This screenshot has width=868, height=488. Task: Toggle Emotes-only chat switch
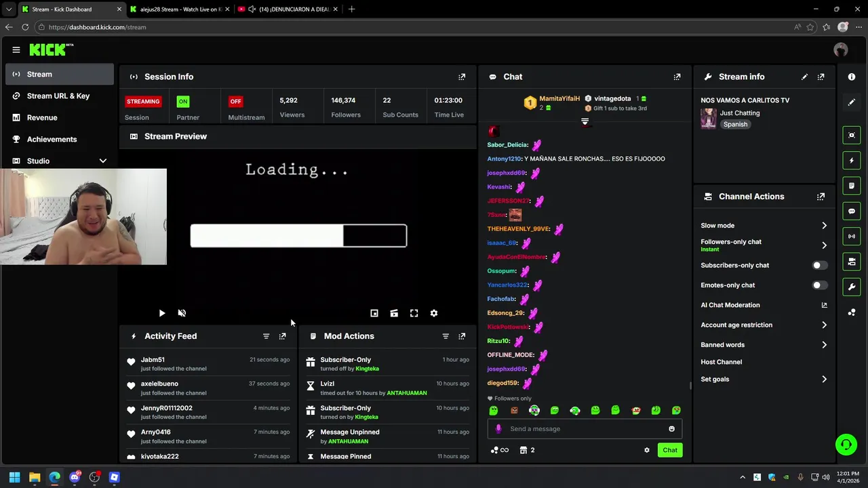[x=820, y=285]
